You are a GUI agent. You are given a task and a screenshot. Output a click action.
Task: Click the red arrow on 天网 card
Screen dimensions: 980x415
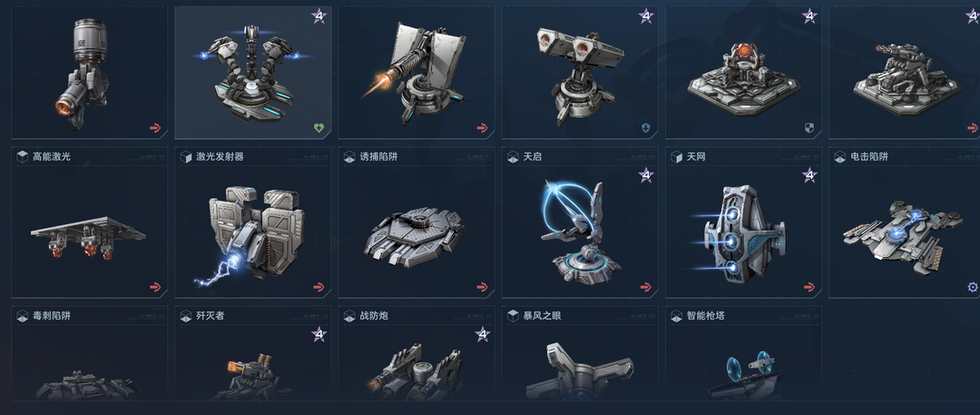pos(809,287)
